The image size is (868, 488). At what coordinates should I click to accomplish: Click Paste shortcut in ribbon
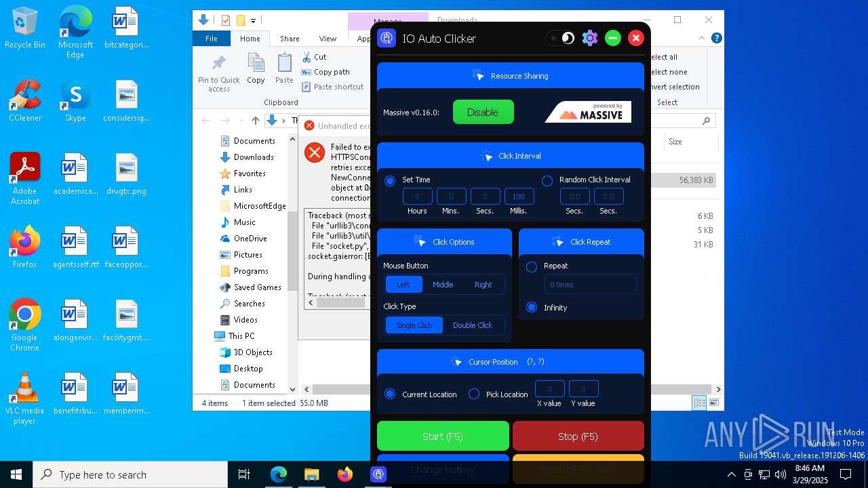pos(332,87)
